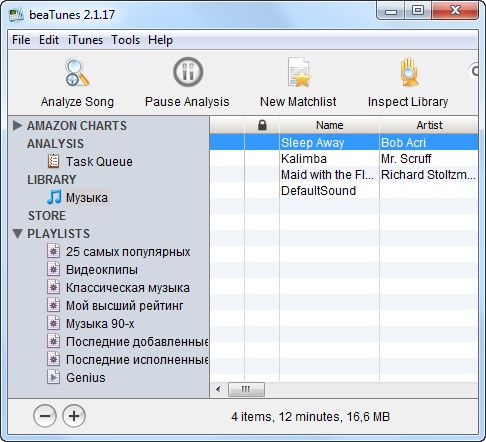The width and height of the screenshot is (486, 442).
Task: Open the Последние исполненные playlist
Action: pyautogui.click(x=137, y=359)
